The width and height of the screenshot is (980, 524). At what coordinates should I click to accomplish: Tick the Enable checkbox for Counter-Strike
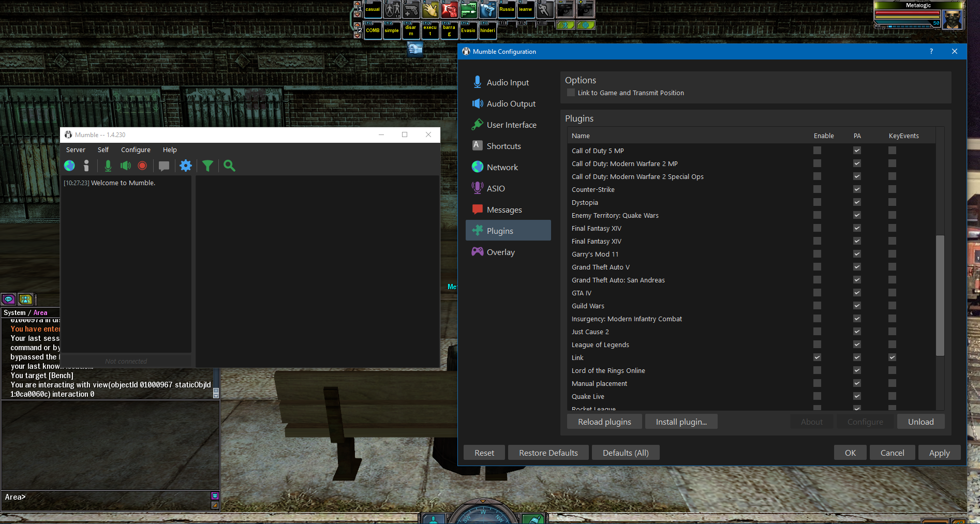click(817, 189)
